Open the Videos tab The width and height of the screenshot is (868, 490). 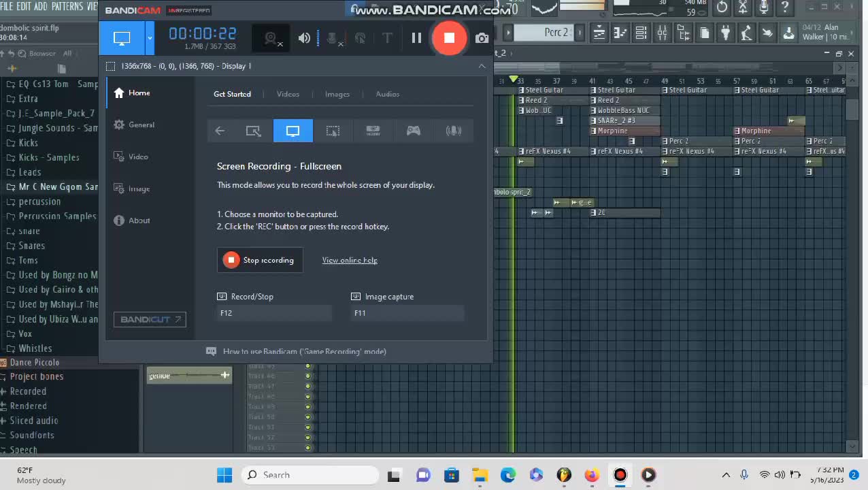tap(288, 94)
